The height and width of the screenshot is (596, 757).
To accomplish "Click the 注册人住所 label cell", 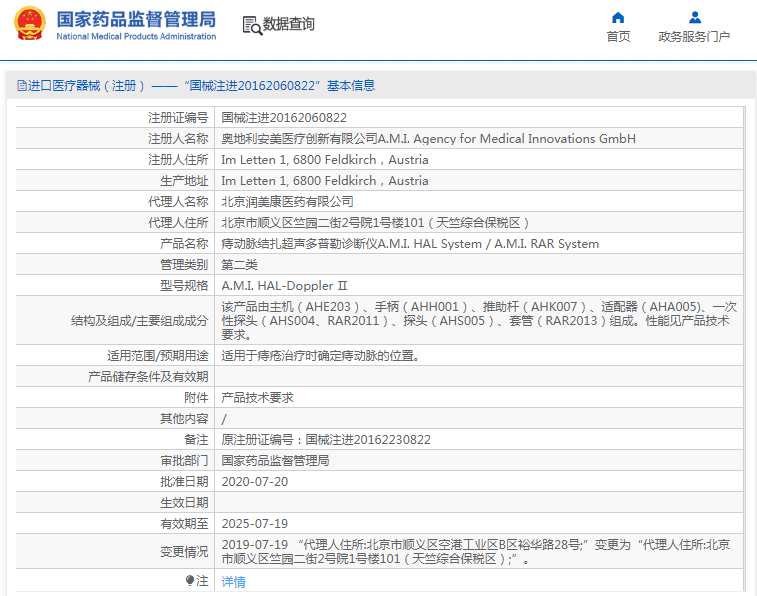I will [178, 160].
